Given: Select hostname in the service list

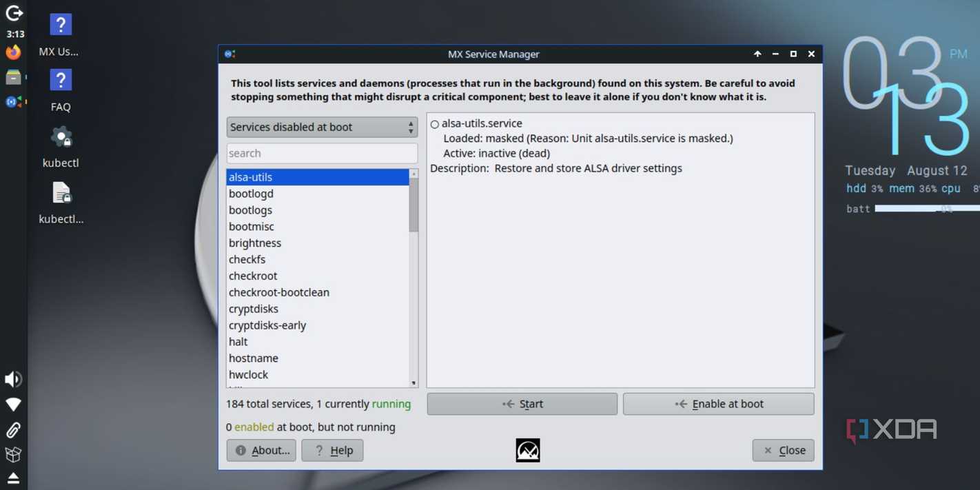Looking at the screenshot, I should (x=318, y=358).
